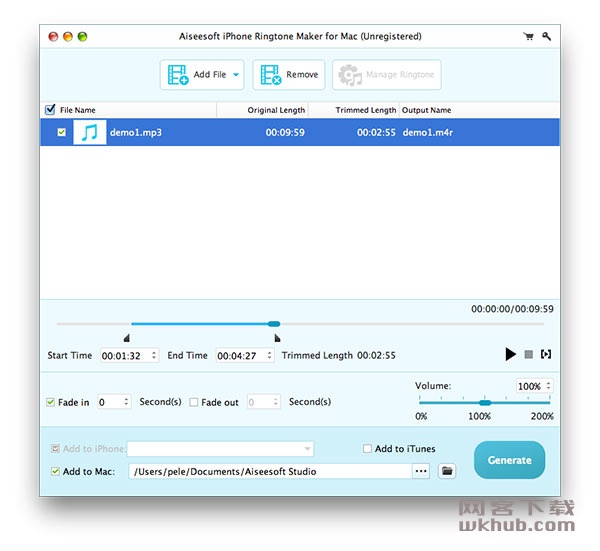Stop the audio playback
This screenshot has height=551, width=600.
click(x=528, y=354)
